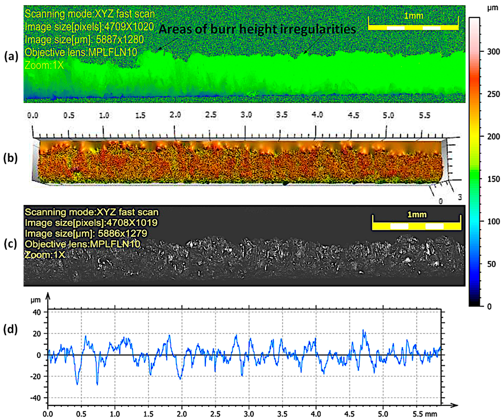Screen dimensions: 504x420
Task: Click the 'Zoom:1X' text in panel (a)
Action: [x=44, y=65]
